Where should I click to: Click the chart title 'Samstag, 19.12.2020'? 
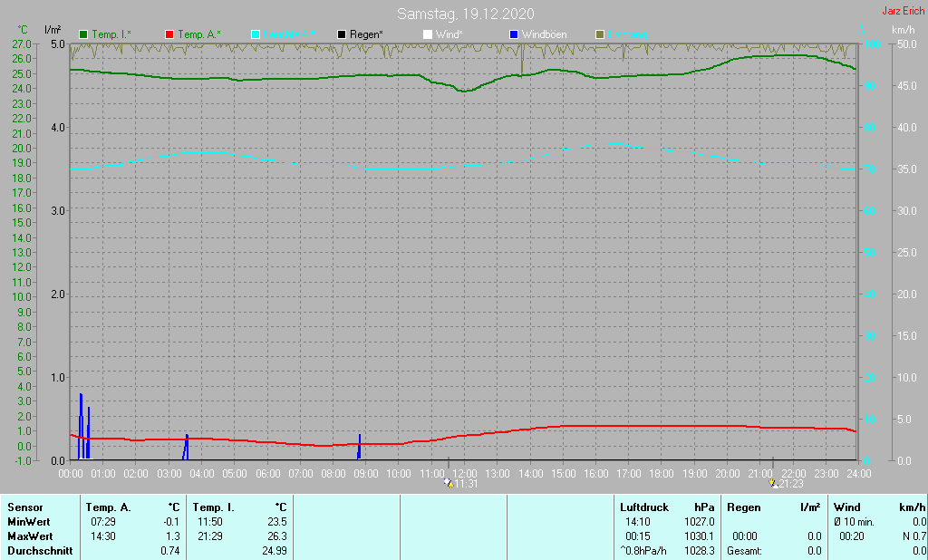465,14
